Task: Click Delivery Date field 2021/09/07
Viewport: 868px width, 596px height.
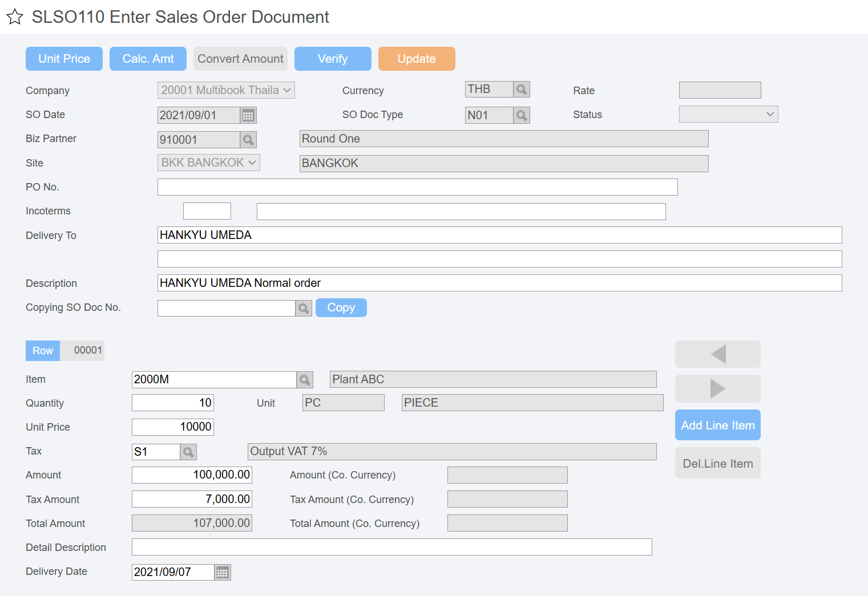Action: 173,572
